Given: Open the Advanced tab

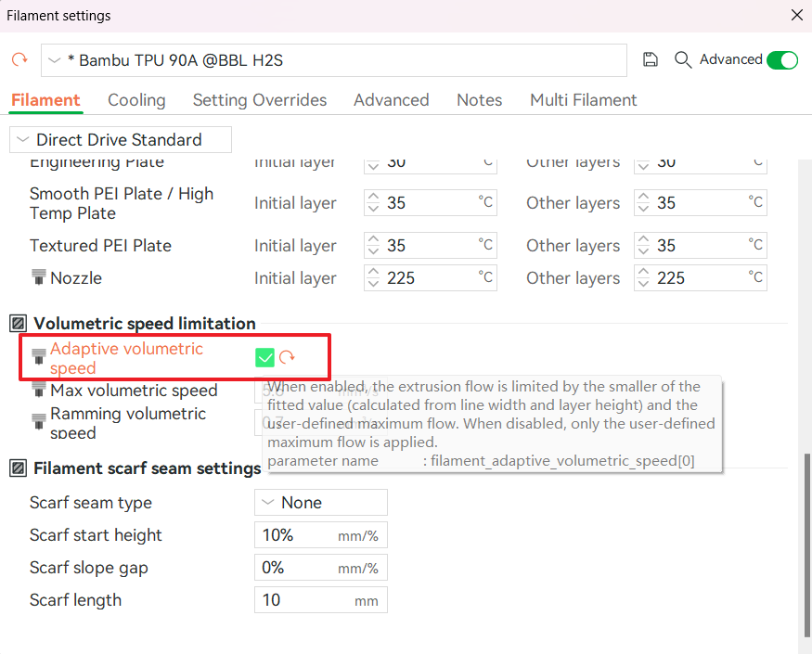Looking at the screenshot, I should coord(392,100).
